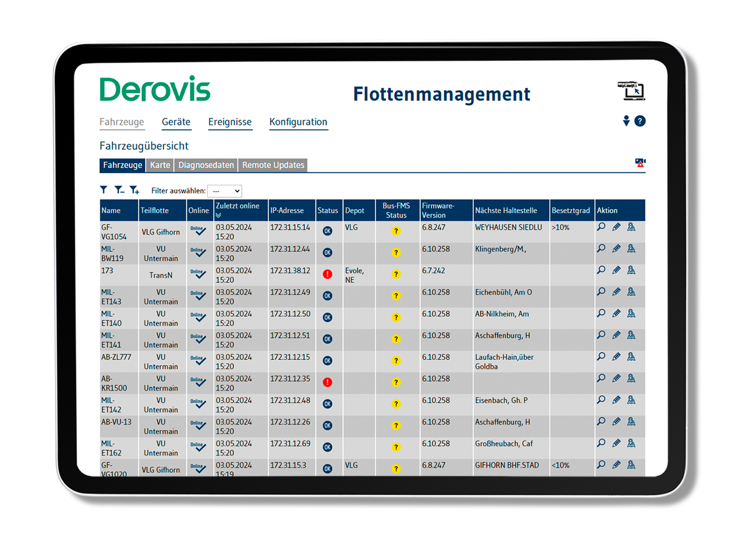Click the red warning icon above table
Screen dimensions: 747x560
[x=640, y=162]
